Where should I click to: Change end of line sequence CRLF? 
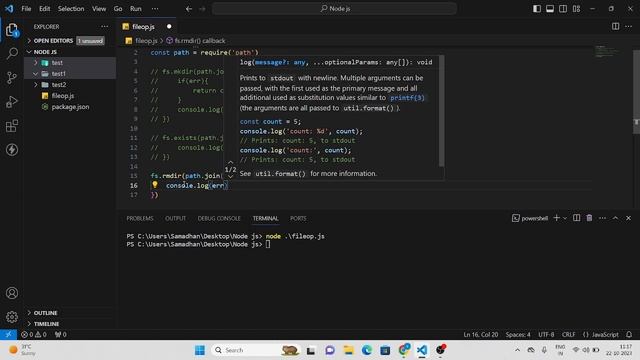coord(569,334)
